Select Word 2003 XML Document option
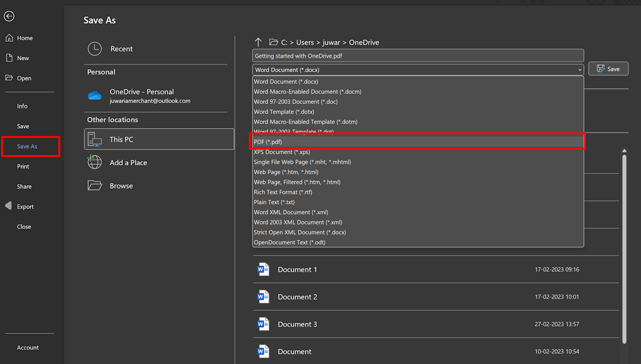This screenshot has height=364, width=641. [418, 223]
